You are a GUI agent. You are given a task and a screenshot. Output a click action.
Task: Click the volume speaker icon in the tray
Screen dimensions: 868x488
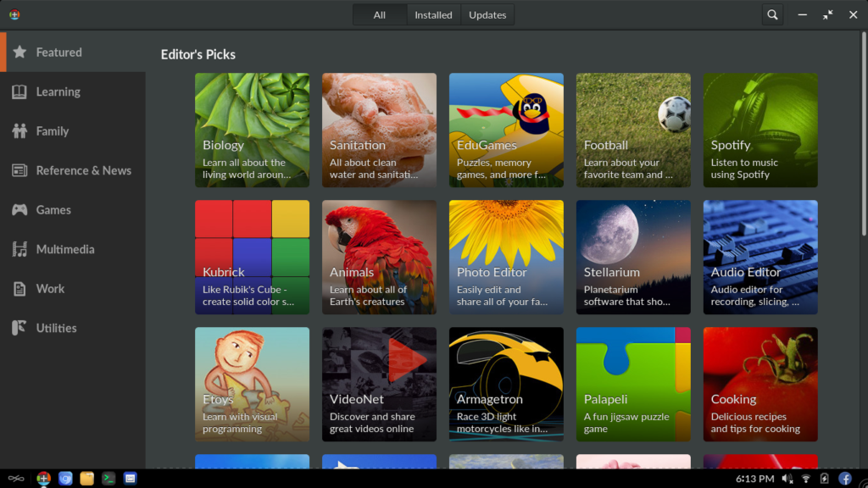click(787, 479)
